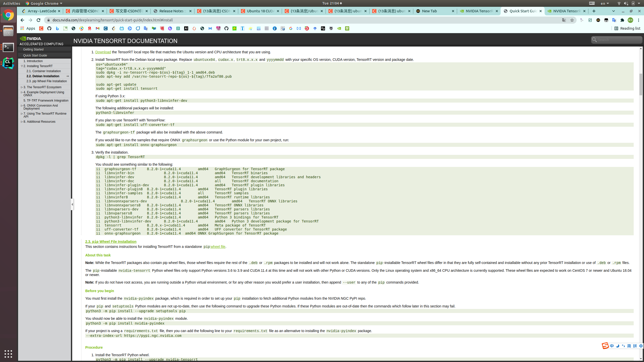The image size is (644, 362).
Task: Click the documentation Search field
Action: point(617,40)
